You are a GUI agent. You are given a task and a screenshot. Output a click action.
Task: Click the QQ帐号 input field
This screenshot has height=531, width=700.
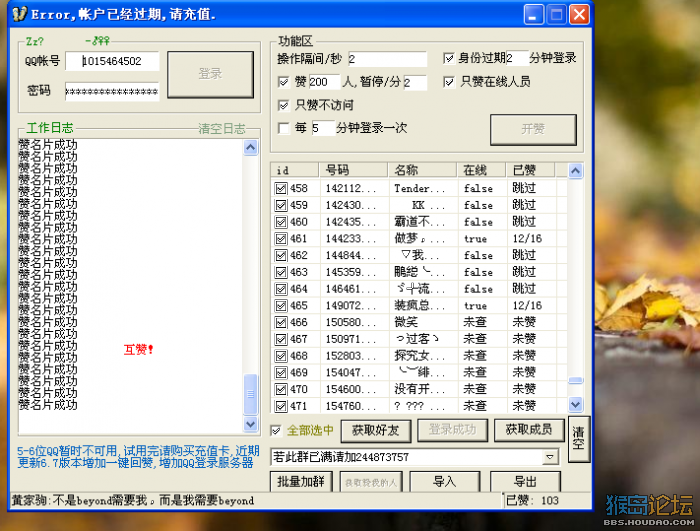112,61
